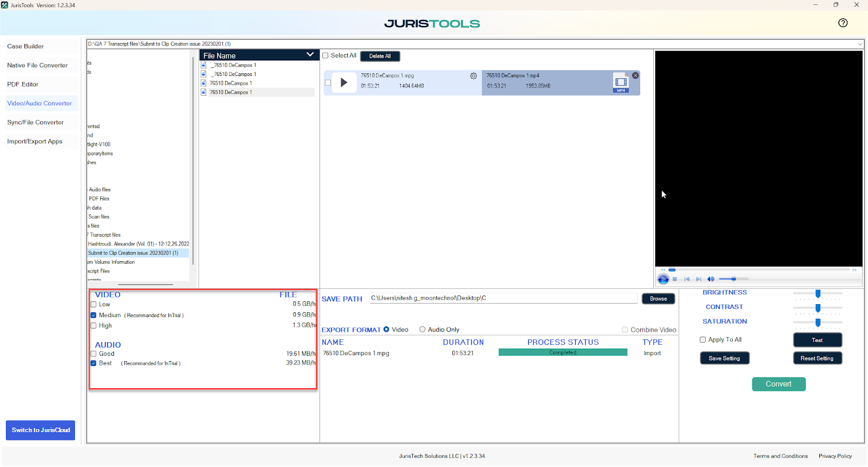This screenshot has height=467, width=868.
Task: Save the current video setting
Action: click(x=724, y=358)
